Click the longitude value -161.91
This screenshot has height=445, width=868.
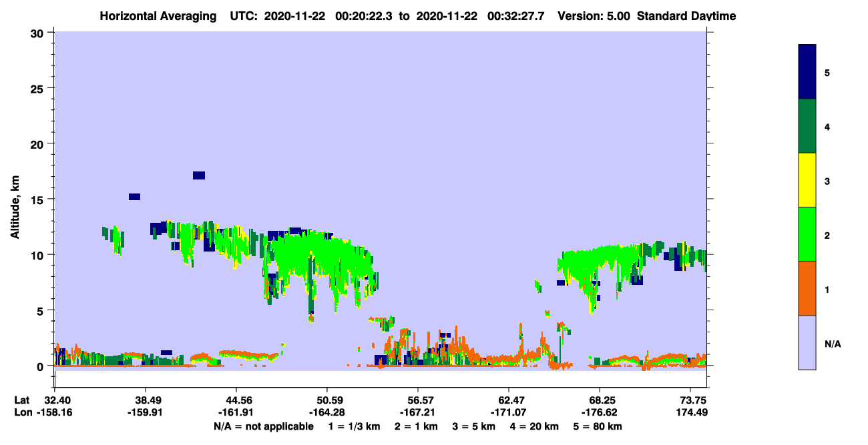236,412
